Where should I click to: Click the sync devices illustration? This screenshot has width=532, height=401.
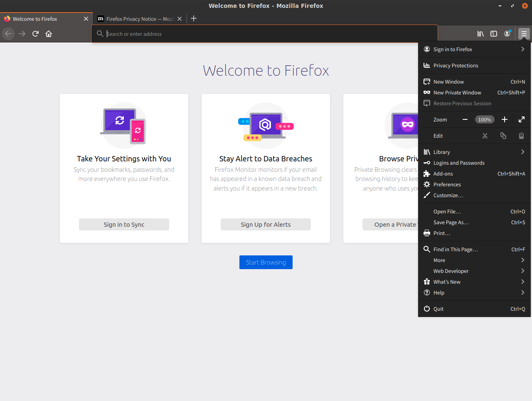click(124, 126)
